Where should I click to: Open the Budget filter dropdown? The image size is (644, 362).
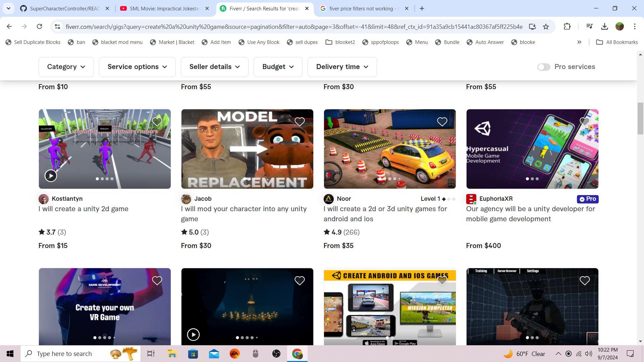click(x=278, y=67)
